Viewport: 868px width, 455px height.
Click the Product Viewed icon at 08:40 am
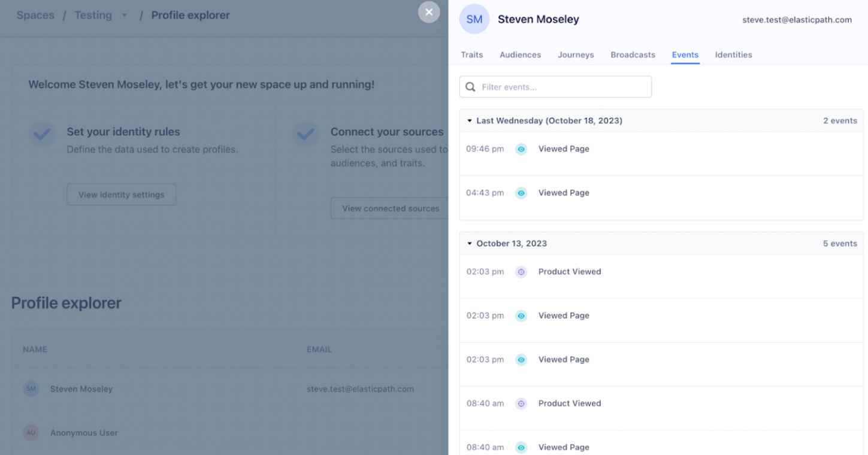coord(521,403)
